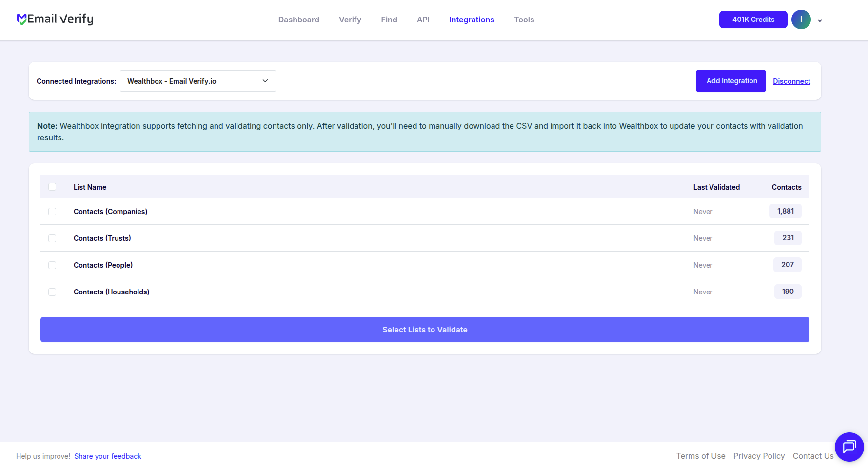
Task: Click Never in the Contacts (People) row
Action: [x=703, y=265]
